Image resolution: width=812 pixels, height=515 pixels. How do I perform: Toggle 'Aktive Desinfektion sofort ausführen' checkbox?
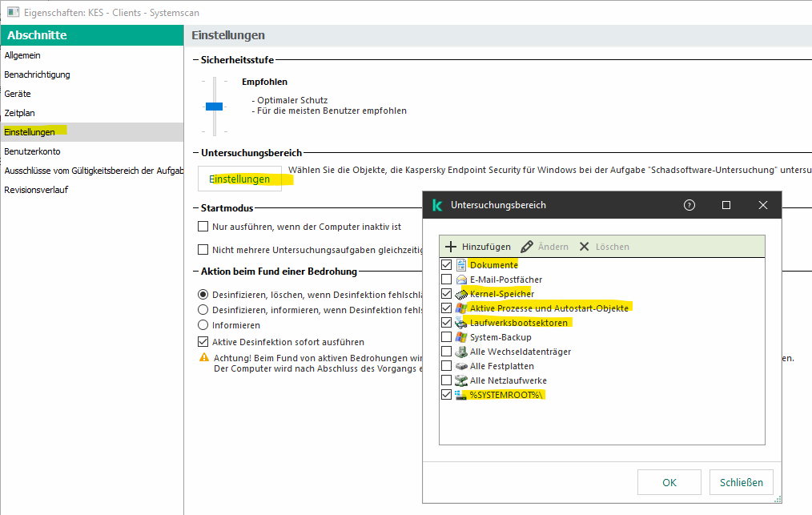pos(203,342)
